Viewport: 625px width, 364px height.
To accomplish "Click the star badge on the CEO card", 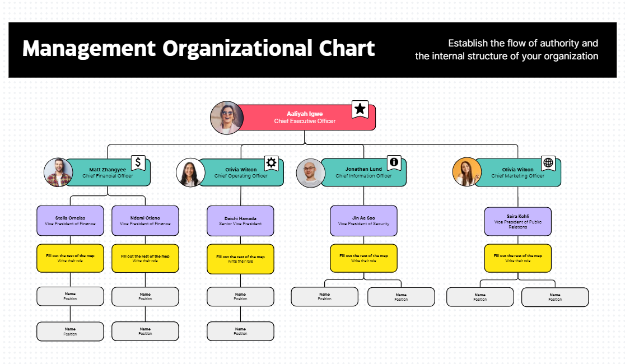I will 360,109.
